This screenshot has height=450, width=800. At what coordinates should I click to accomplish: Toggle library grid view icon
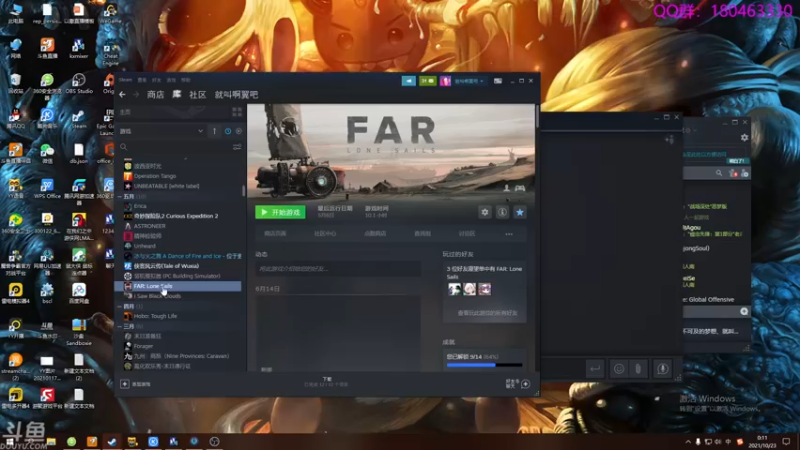pos(237,112)
